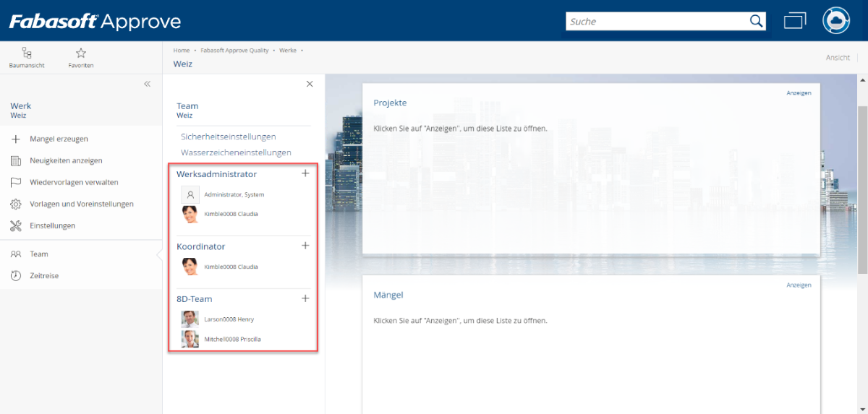Click the flag icon for Wiedervorlagen
868x414 pixels.
(16, 182)
